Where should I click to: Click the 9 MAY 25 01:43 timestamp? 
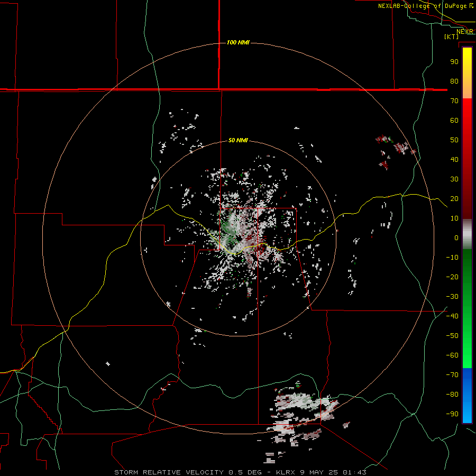click(333, 472)
